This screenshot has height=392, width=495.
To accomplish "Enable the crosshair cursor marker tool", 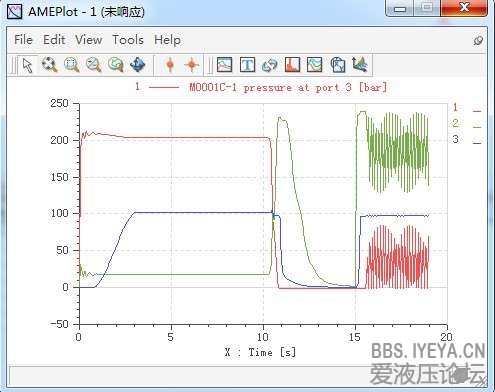I will [192, 65].
